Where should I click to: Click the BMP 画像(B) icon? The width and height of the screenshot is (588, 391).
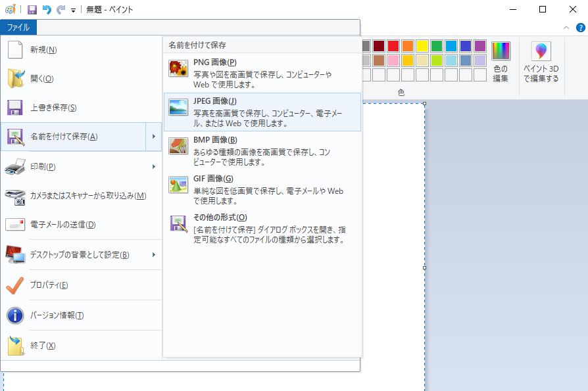point(178,146)
